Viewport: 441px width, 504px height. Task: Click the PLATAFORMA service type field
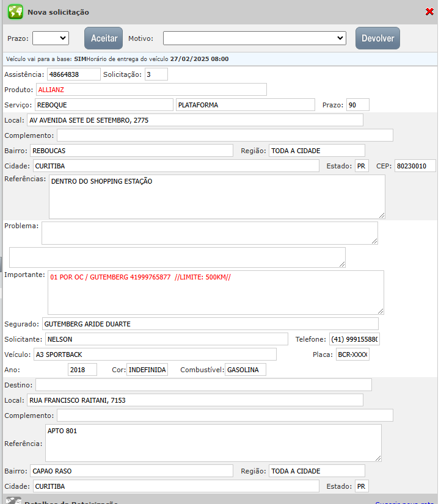coord(245,105)
